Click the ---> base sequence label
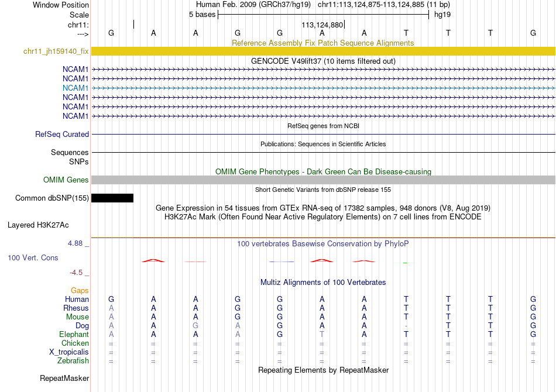556x392 pixels. pyautogui.click(x=83, y=34)
